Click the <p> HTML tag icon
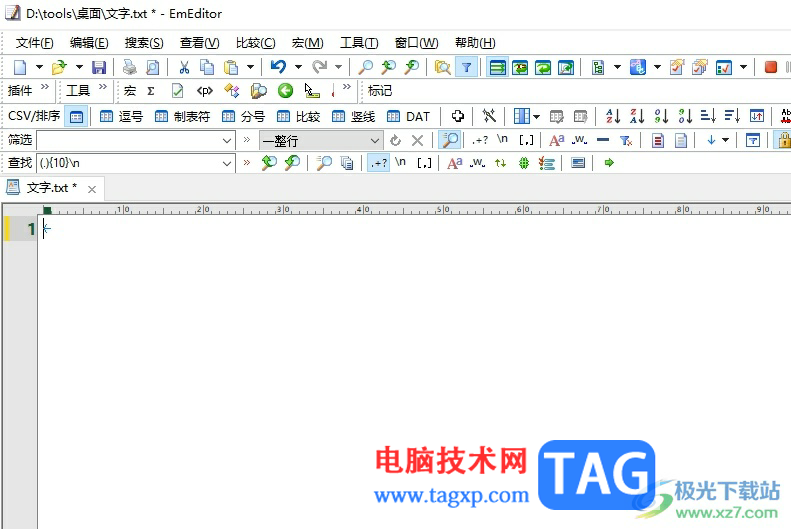 tap(205, 91)
